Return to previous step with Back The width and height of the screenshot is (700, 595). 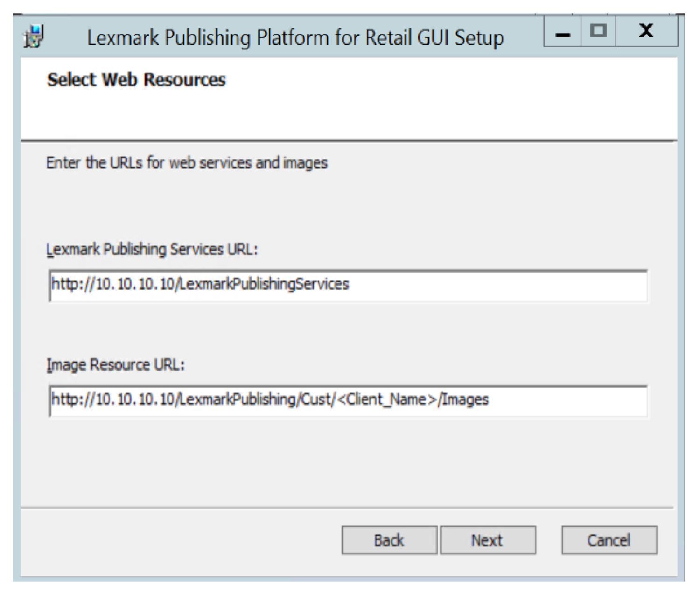(x=389, y=540)
